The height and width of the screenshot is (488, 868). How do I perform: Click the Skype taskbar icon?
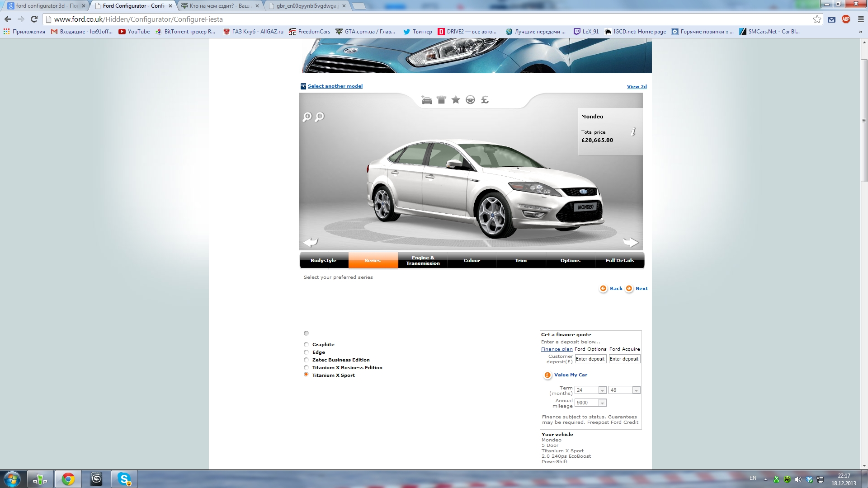click(x=124, y=479)
